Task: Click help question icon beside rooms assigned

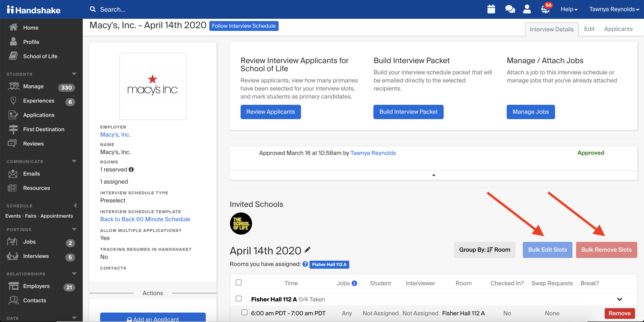Action: pyautogui.click(x=305, y=264)
